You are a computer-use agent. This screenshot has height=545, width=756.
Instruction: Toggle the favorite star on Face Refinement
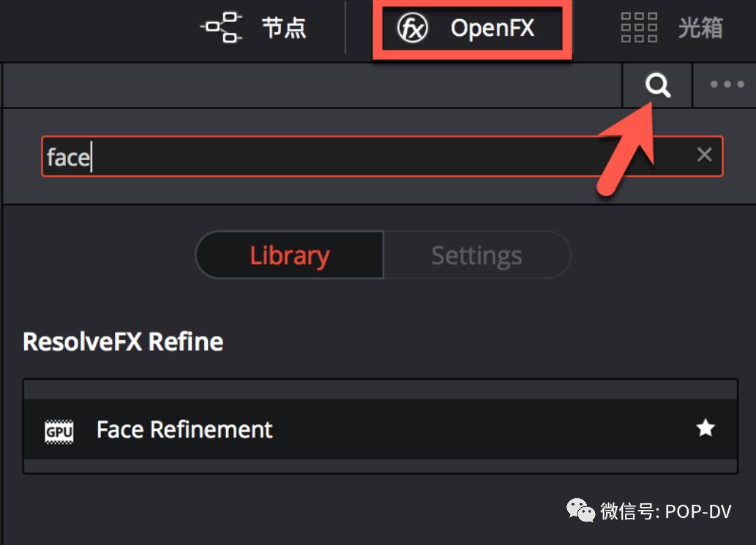[x=706, y=428]
